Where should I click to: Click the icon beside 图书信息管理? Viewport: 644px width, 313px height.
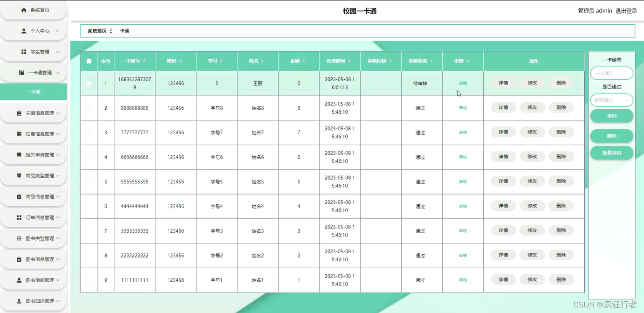pyautogui.click(x=19, y=259)
